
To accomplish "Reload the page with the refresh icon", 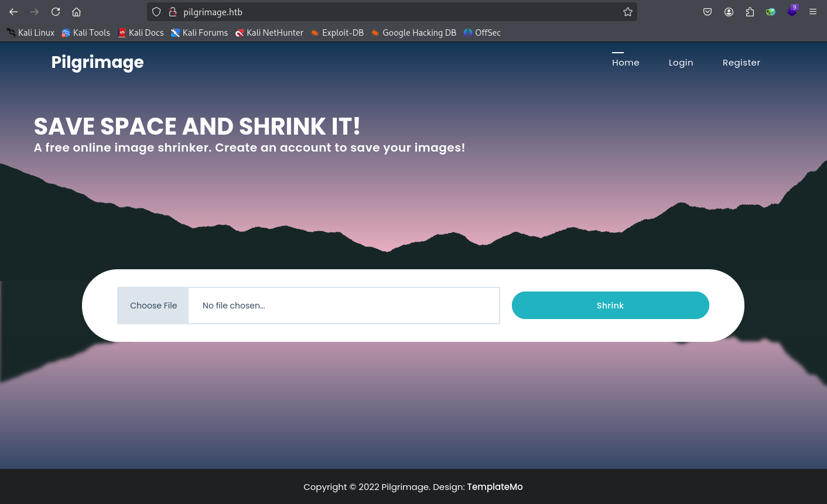I will tap(56, 12).
